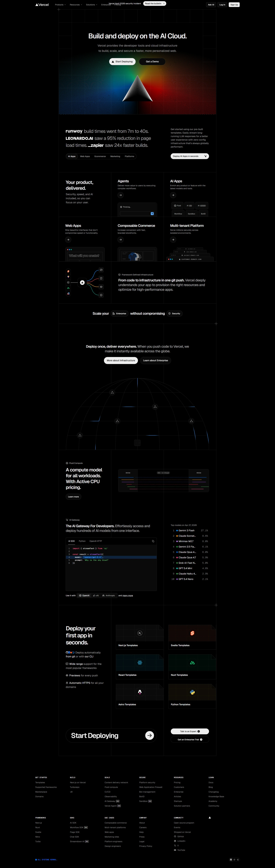
Task: Open the Enterprise nav item
Action: point(106,5)
